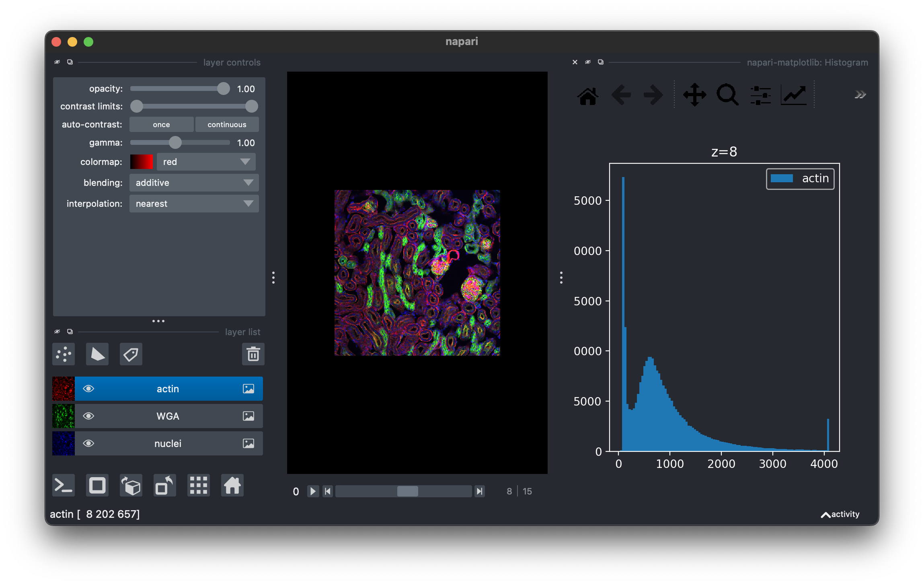Expand the activity panel
This screenshot has width=924, height=585.
tap(840, 515)
